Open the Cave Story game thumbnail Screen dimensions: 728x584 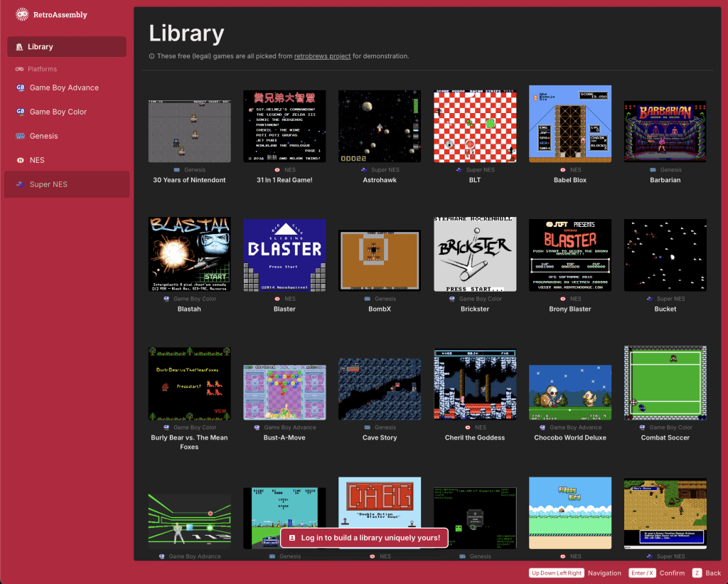[x=379, y=388]
